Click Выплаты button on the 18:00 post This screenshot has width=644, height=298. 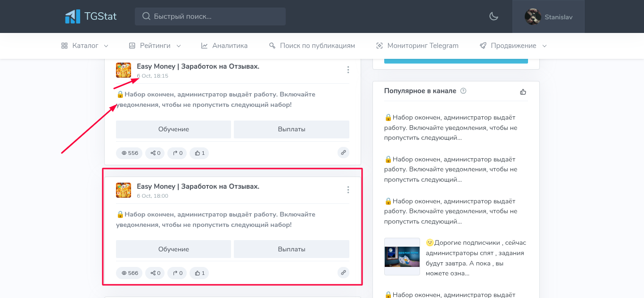pyautogui.click(x=292, y=249)
